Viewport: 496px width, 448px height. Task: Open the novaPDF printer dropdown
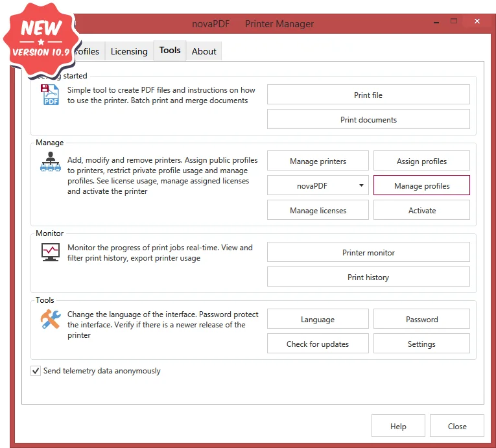pyautogui.click(x=318, y=185)
